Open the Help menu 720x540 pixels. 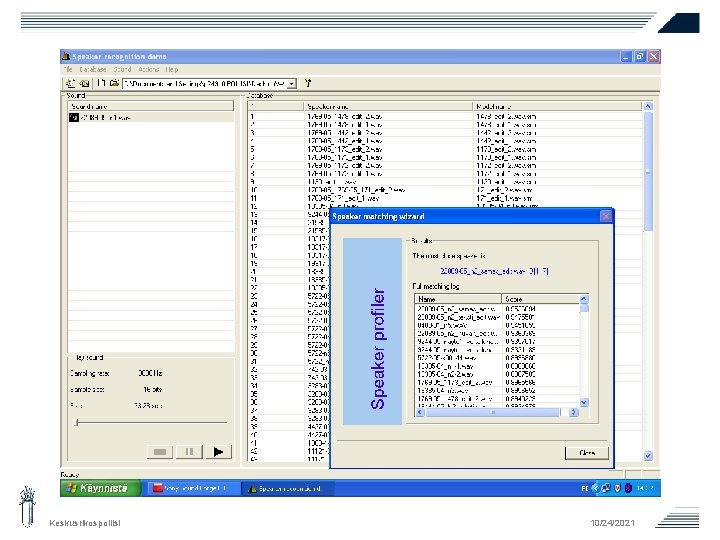click(x=172, y=69)
